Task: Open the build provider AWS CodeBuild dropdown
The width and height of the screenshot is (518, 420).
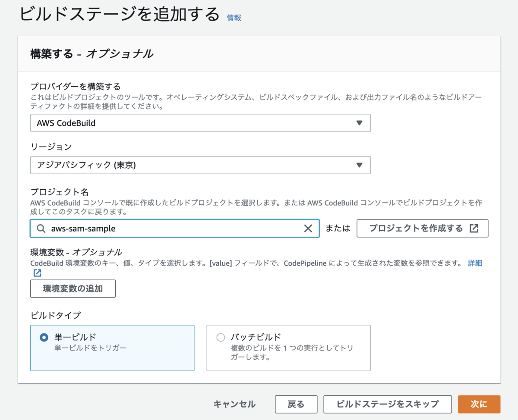Action: pyautogui.click(x=200, y=123)
